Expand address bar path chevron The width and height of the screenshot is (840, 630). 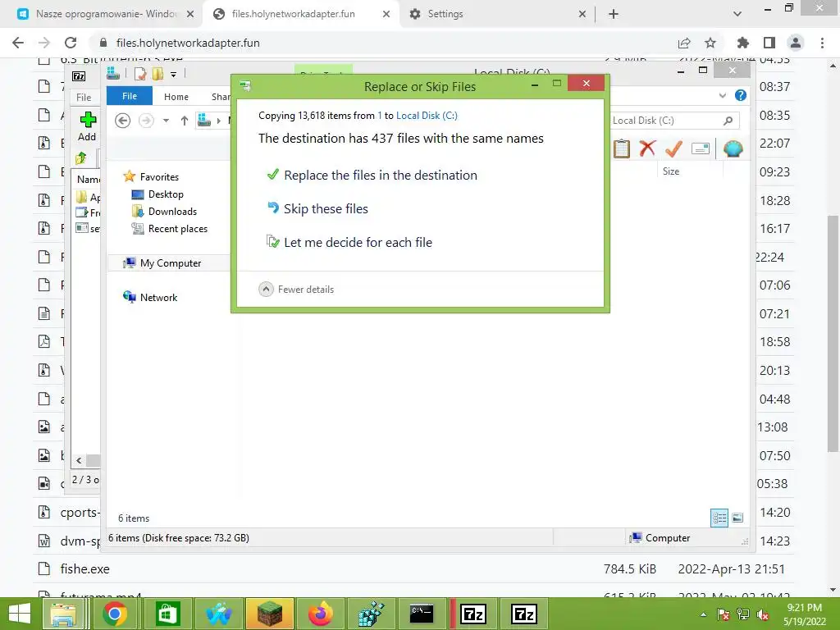pyautogui.click(x=218, y=121)
